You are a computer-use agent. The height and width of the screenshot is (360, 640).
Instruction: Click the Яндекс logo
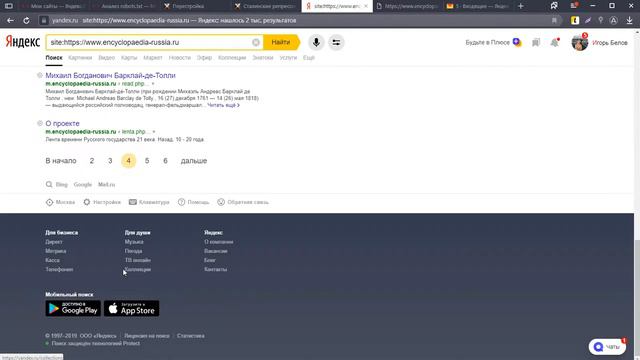tap(22, 42)
